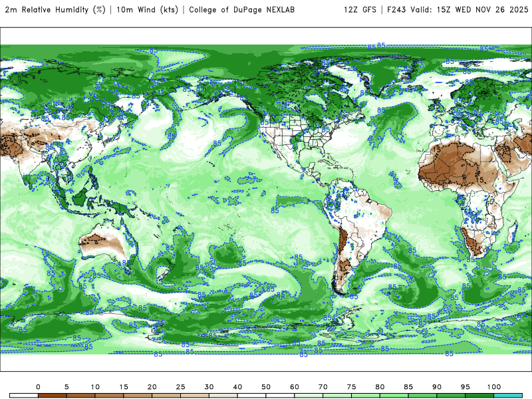Click the legend label '30'

tap(209, 387)
